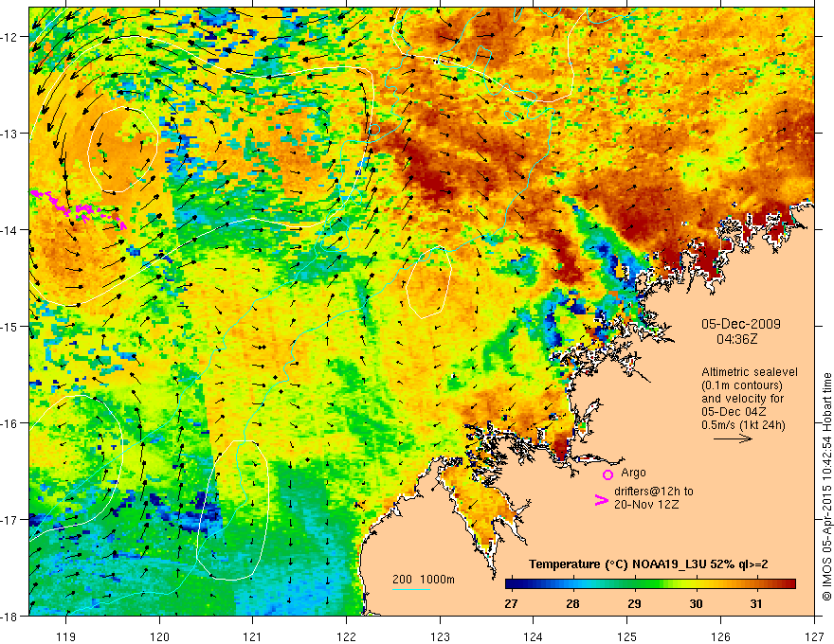Click the magenta drifters arrowhead legend symbol
The width and height of the screenshot is (834, 644).
pyautogui.click(x=601, y=499)
